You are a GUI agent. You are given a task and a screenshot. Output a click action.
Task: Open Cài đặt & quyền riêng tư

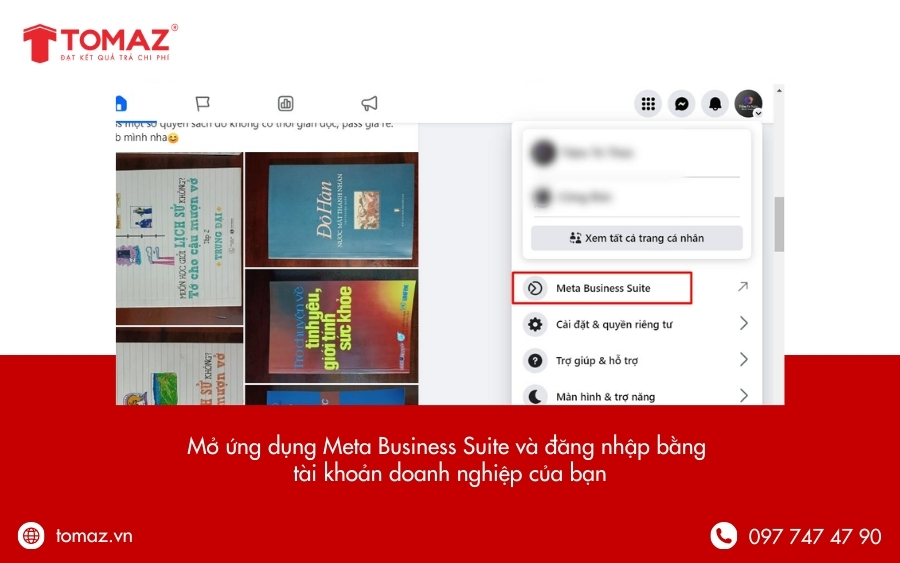pos(637,324)
